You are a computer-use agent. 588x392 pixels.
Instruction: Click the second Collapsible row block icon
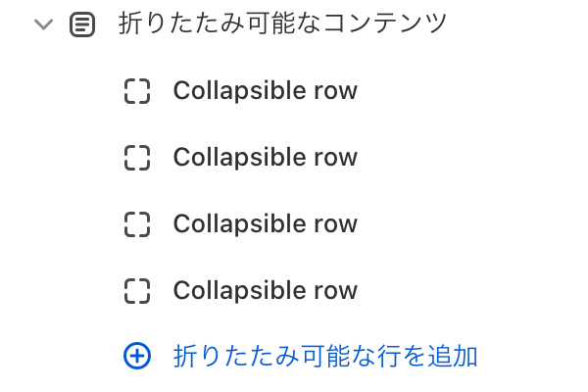click(137, 158)
